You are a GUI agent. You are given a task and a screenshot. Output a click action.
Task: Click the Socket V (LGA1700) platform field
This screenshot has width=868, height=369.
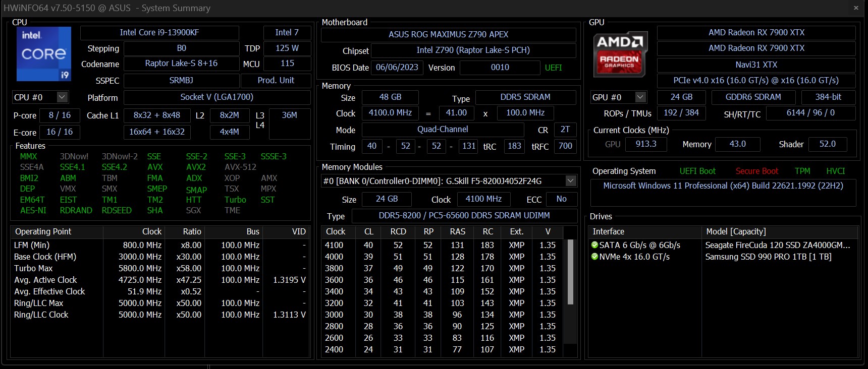pyautogui.click(x=217, y=97)
